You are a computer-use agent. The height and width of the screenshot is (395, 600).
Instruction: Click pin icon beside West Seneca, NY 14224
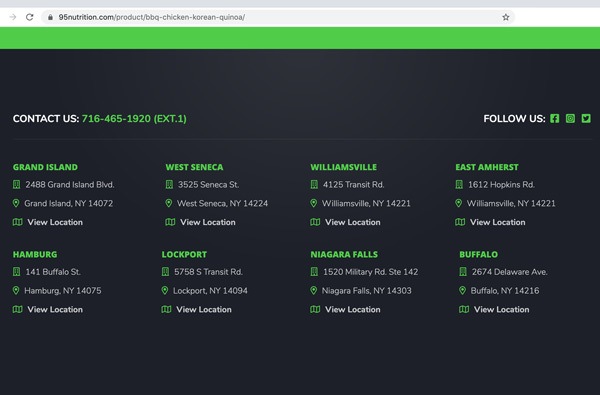(x=169, y=203)
